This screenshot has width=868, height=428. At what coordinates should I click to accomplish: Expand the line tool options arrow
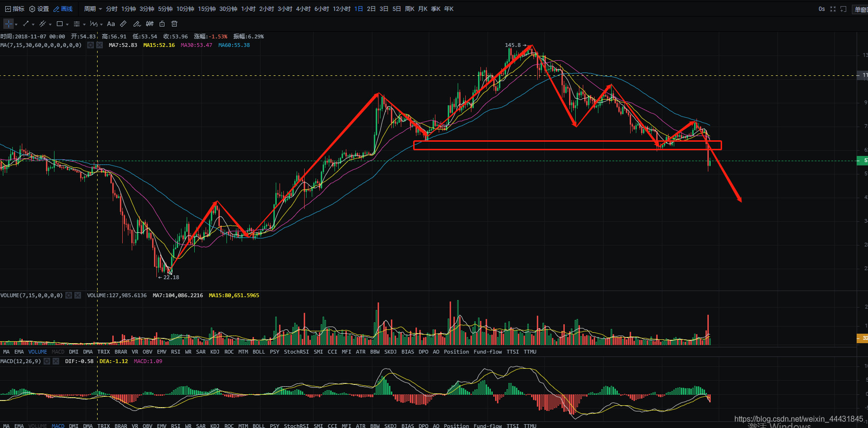[33, 24]
